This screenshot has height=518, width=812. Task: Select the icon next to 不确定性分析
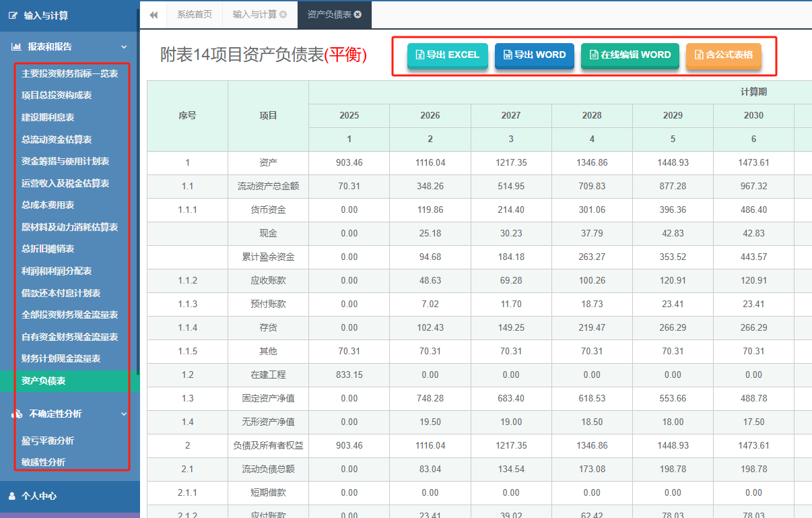(17, 414)
